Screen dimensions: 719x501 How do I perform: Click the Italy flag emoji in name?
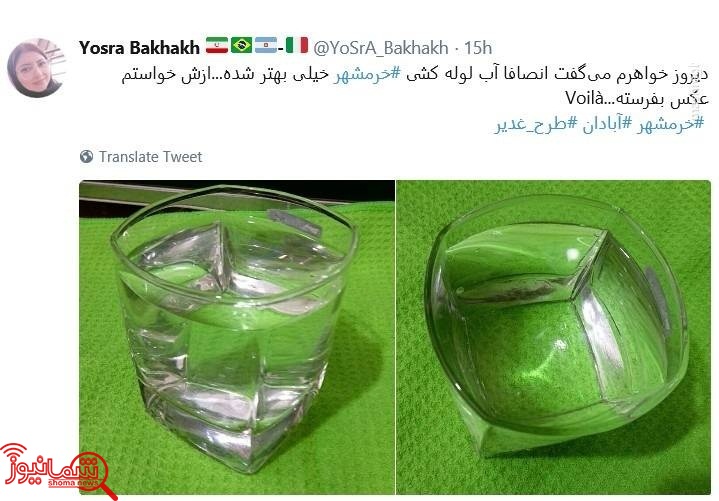tap(297, 45)
